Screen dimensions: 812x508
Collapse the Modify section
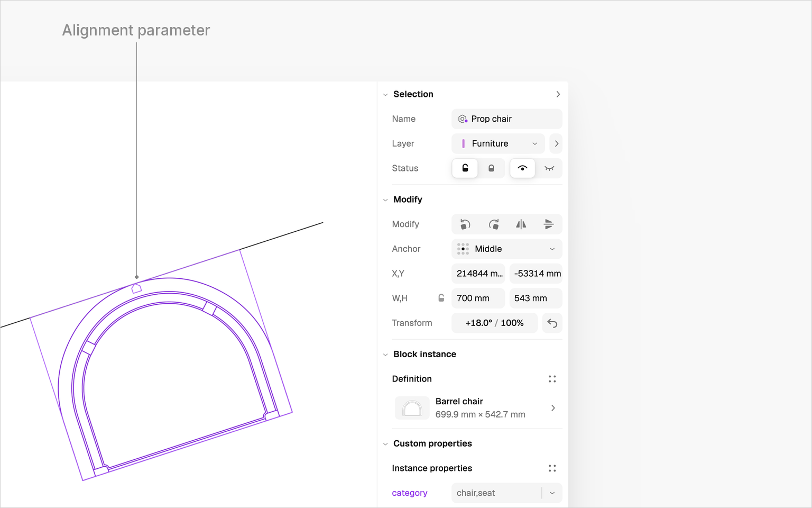point(385,200)
